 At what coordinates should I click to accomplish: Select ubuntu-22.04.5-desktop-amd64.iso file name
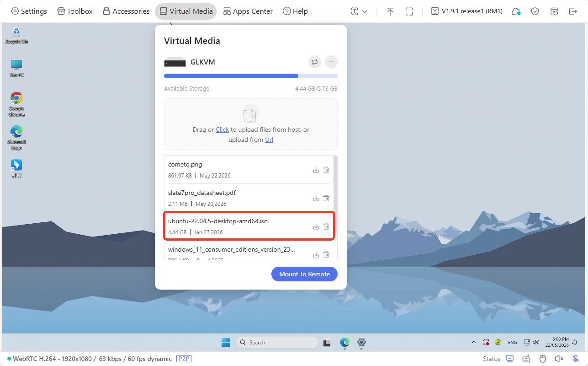[218, 221]
